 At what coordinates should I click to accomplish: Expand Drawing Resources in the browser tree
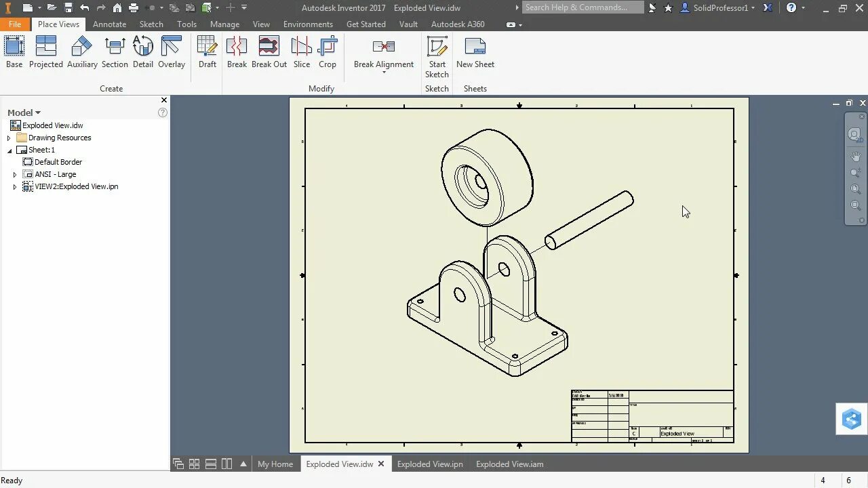(x=8, y=137)
